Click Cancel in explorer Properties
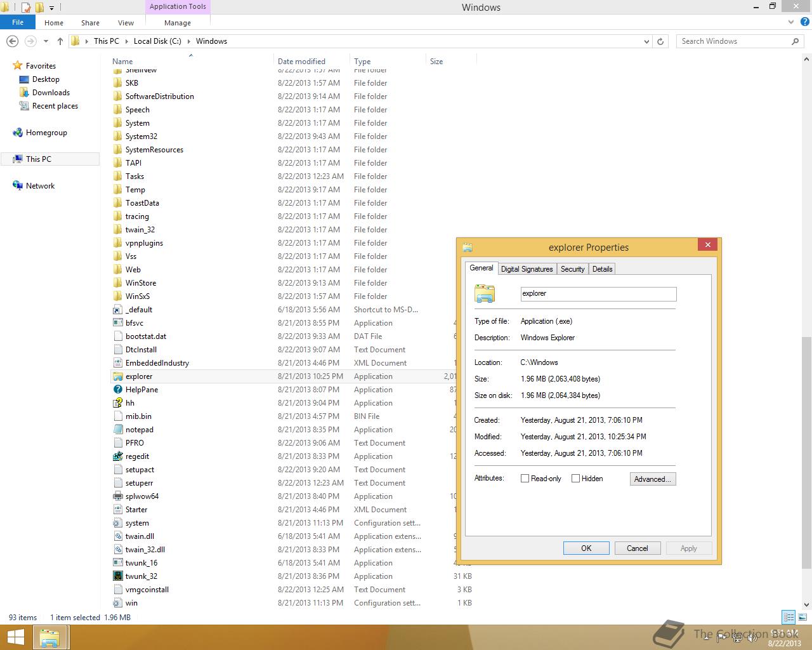Screen dimensions: 812x650 pos(638,548)
